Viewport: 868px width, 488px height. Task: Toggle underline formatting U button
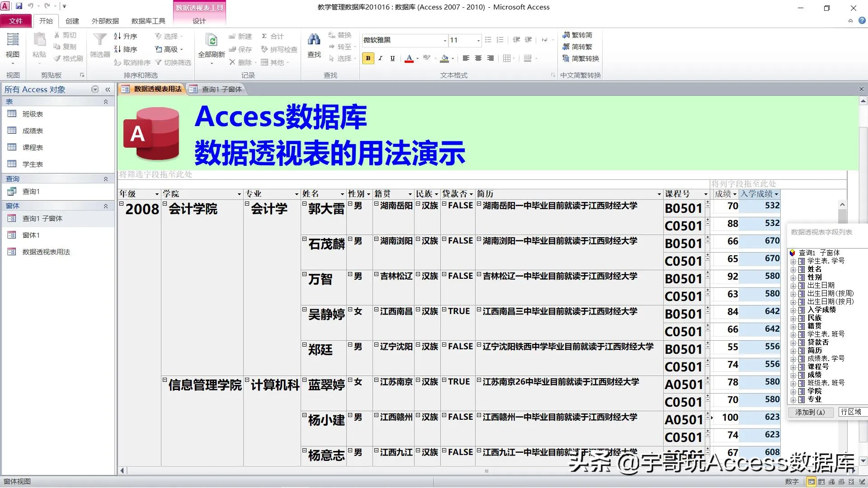pos(392,58)
